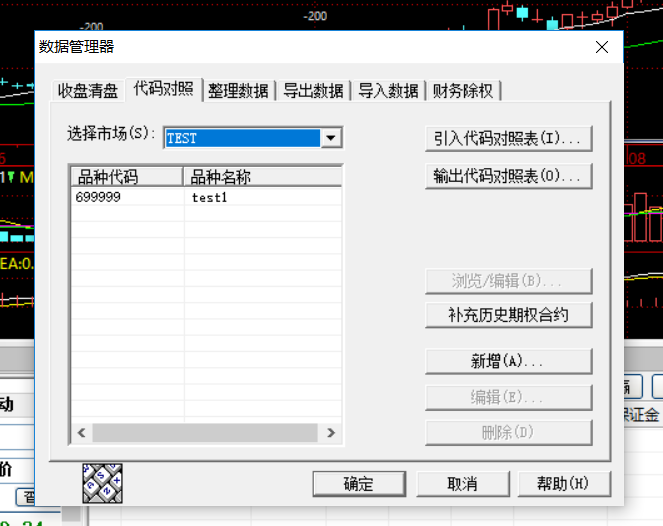The width and height of the screenshot is (663, 526).
Task: Switch to the 收盘清盘 tab
Action: click(88, 90)
